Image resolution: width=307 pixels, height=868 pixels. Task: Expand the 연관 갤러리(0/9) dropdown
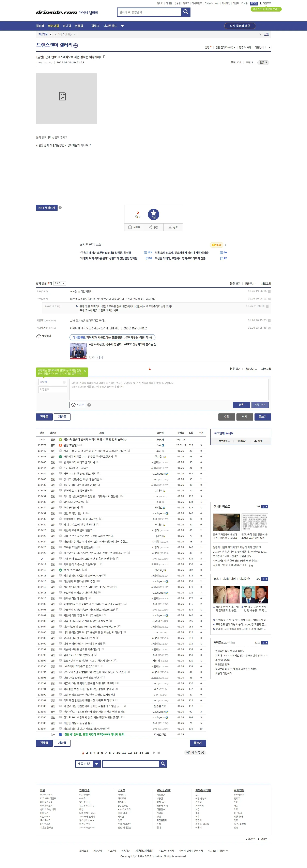[x=225, y=48]
